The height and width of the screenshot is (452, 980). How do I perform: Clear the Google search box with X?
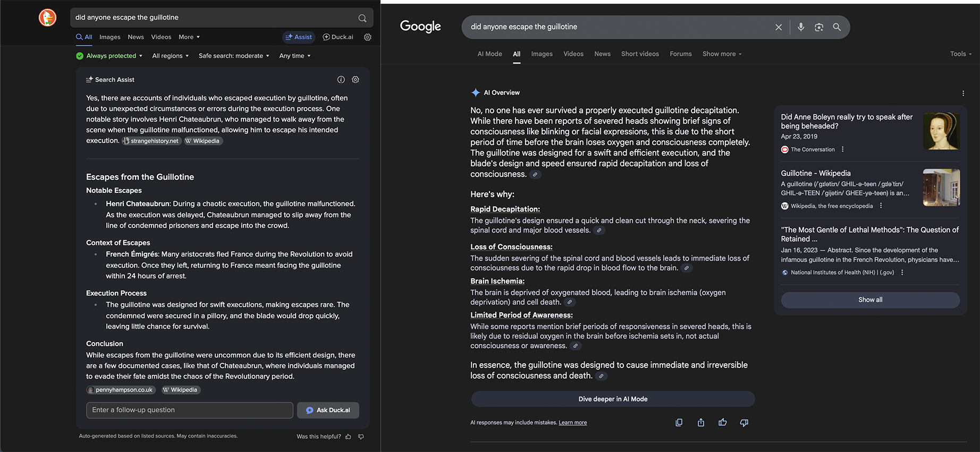tap(779, 27)
